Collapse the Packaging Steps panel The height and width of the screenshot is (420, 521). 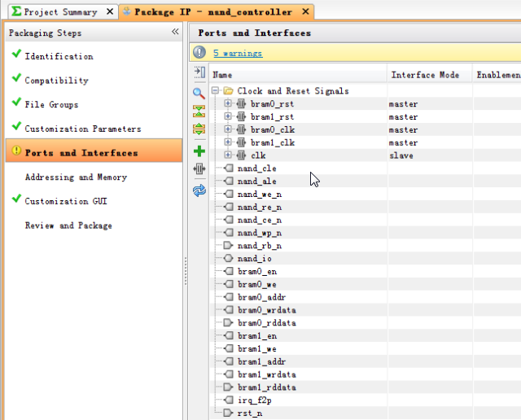[175, 32]
